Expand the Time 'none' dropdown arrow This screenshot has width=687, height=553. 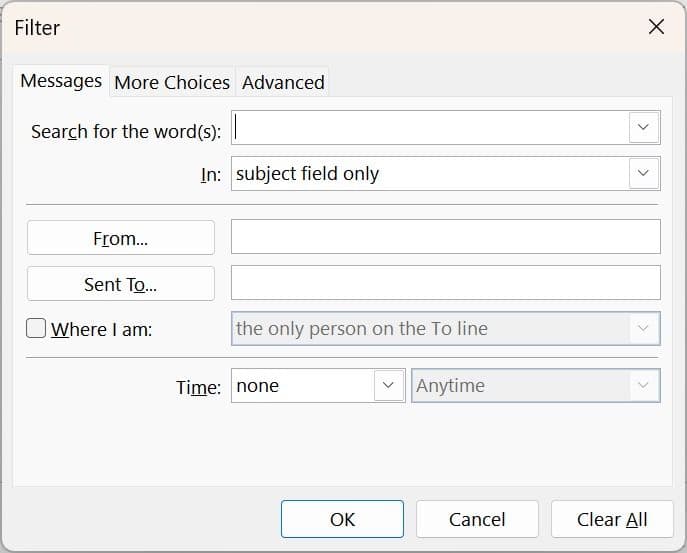pyautogui.click(x=387, y=386)
